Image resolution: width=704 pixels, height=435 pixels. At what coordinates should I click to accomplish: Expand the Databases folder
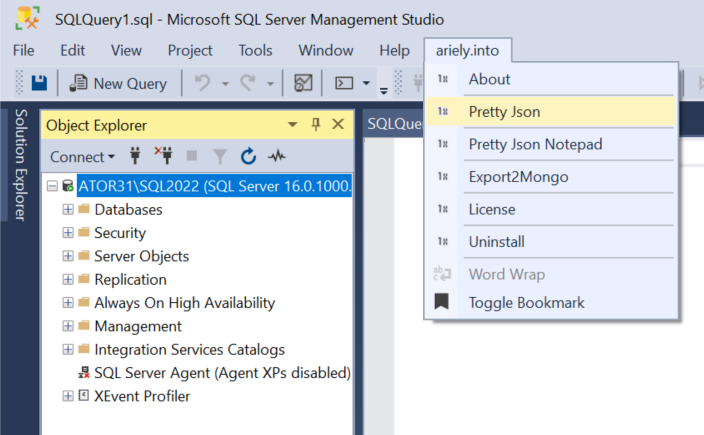68,209
